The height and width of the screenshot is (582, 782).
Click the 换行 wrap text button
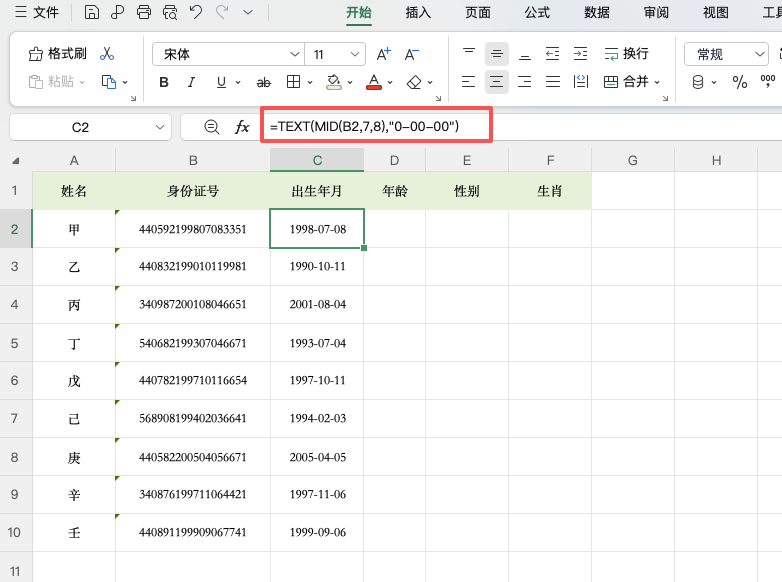pyautogui.click(x=626, y=53)
